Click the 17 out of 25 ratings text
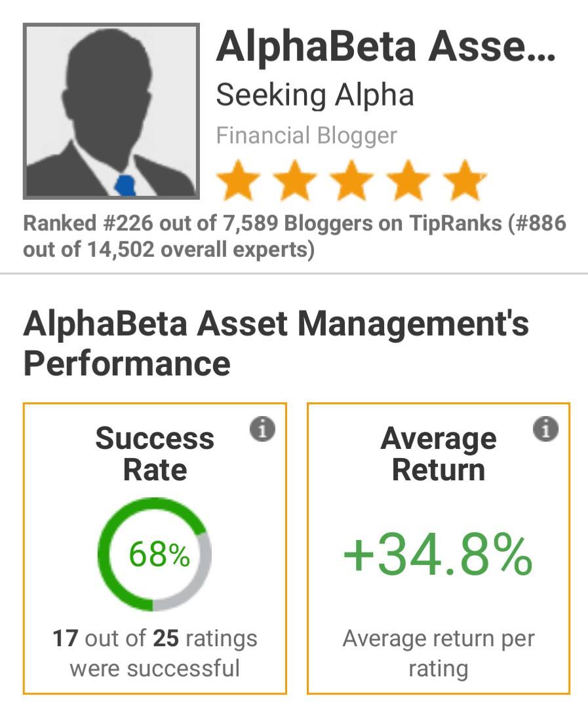588x713 pixels. pyautogui.click(x=155, y=653)
